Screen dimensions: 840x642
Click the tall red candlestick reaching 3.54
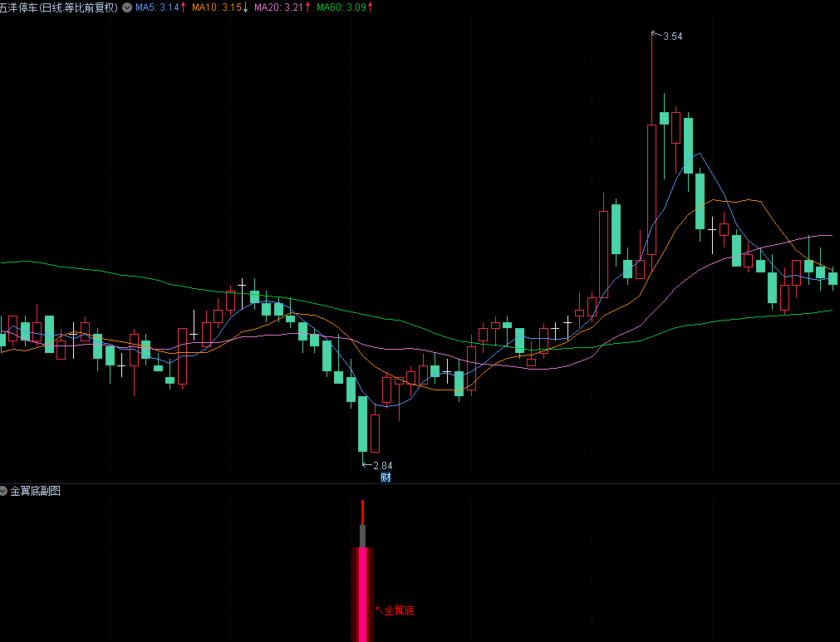(x=652, y=191)
